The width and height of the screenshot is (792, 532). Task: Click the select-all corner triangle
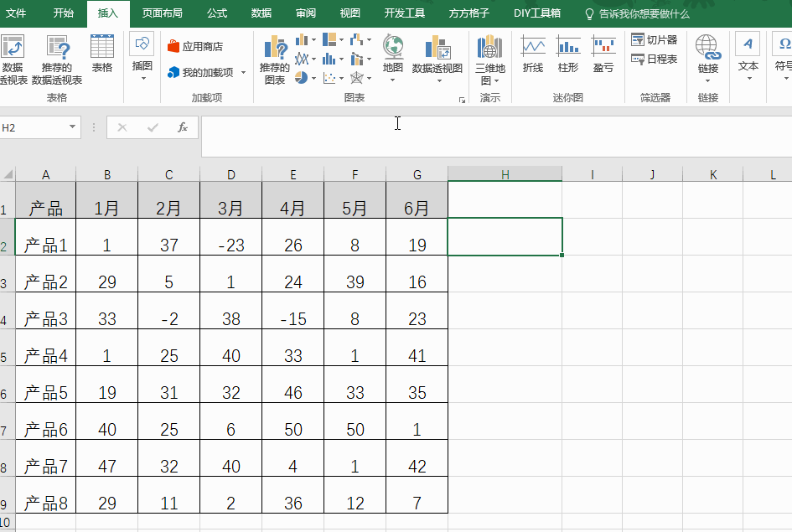[8, 174]
